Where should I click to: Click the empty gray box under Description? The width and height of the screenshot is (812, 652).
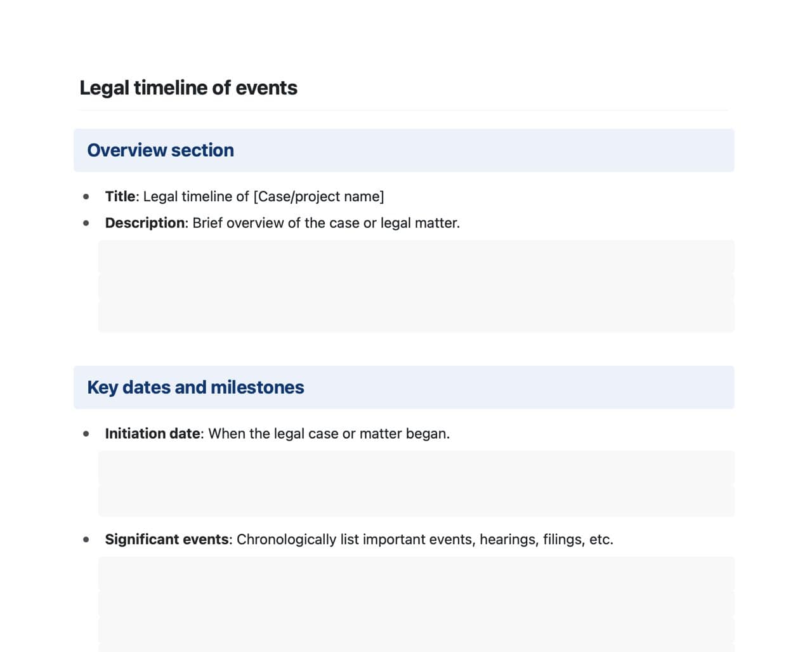tap(416, 286)
